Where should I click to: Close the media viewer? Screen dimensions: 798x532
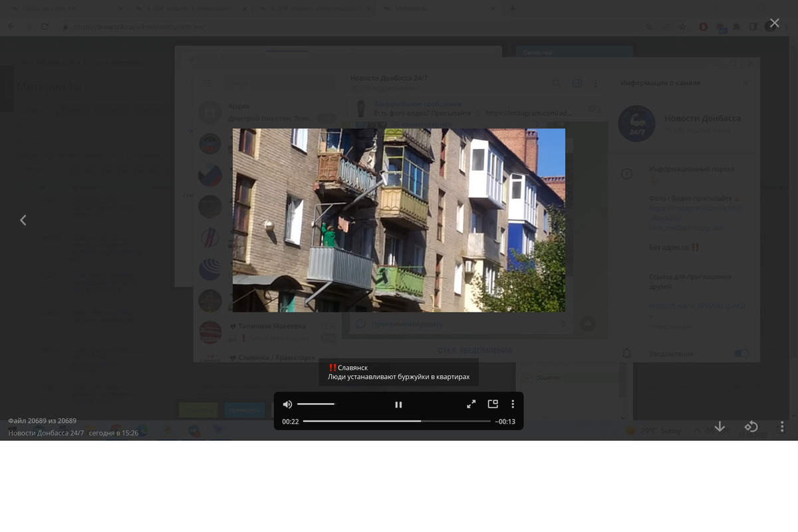click(x=774, y=23)
